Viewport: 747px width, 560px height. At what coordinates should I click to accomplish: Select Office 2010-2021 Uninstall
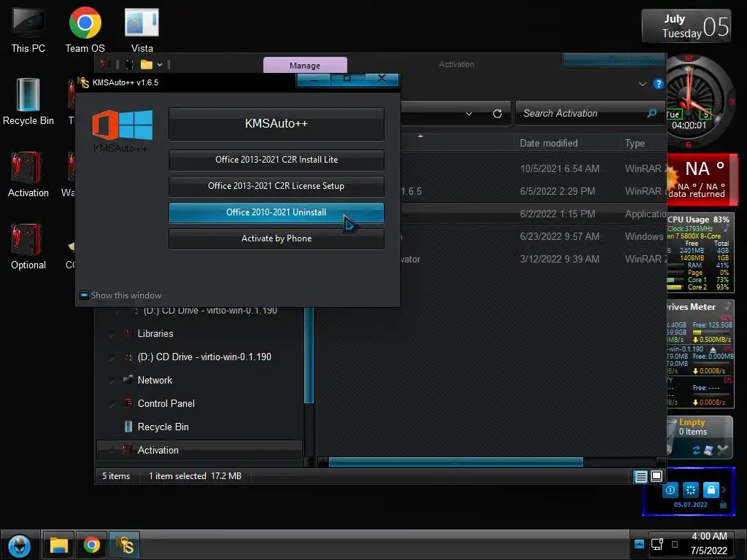276,212
